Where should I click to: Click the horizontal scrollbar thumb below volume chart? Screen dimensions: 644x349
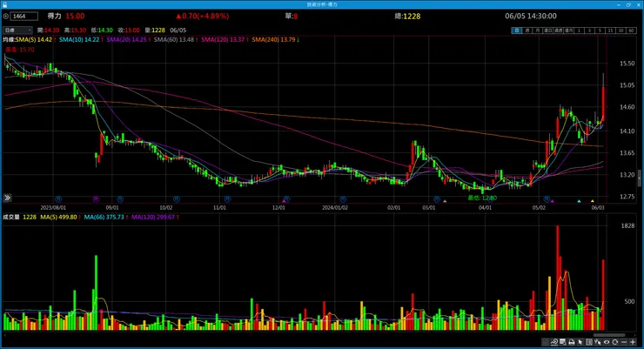[x=609, y=335]
